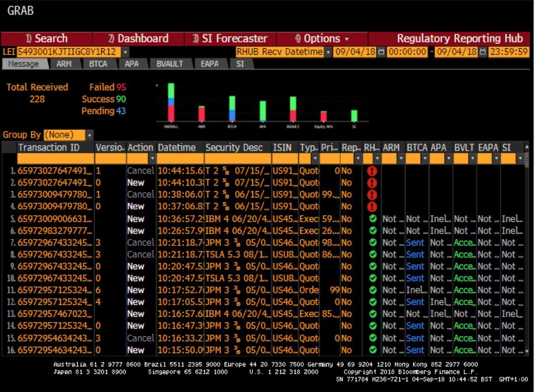Click the OVERALL bar in the chart
Screen dimensions: 534x392
pos(171,102)
